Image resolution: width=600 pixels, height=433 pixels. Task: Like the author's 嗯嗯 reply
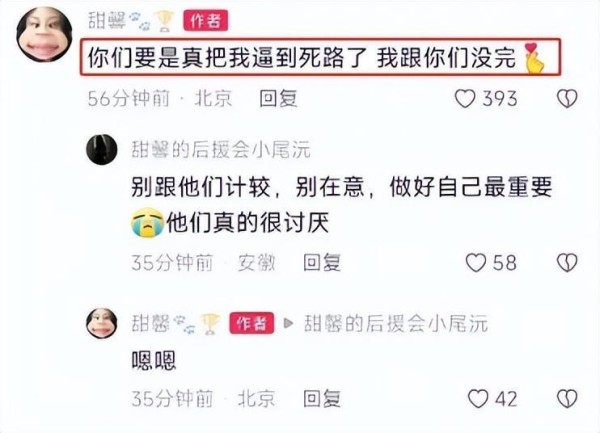coord(478,399)
